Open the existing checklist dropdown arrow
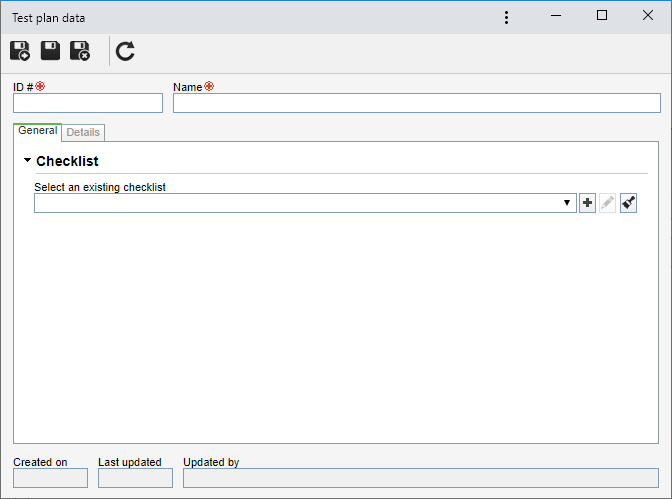672x499 pixels. point(567,203)
